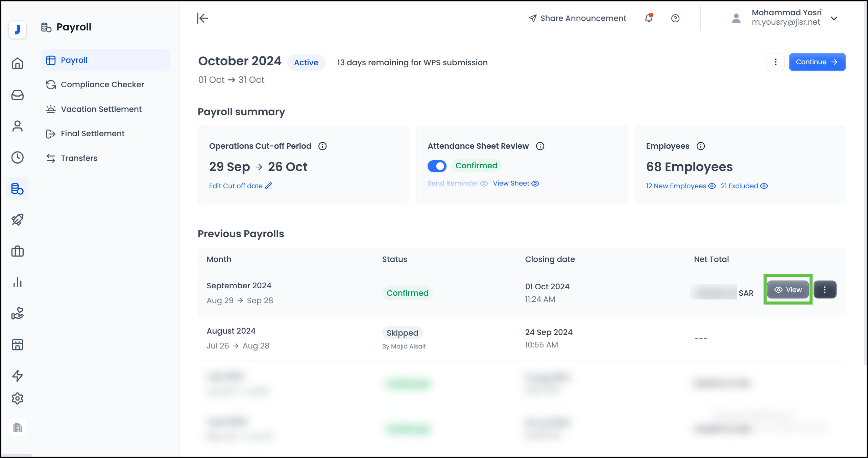Open three-dot menu next to Continue
This screenshot has height=458, width=868.
[x=775, y=62]
